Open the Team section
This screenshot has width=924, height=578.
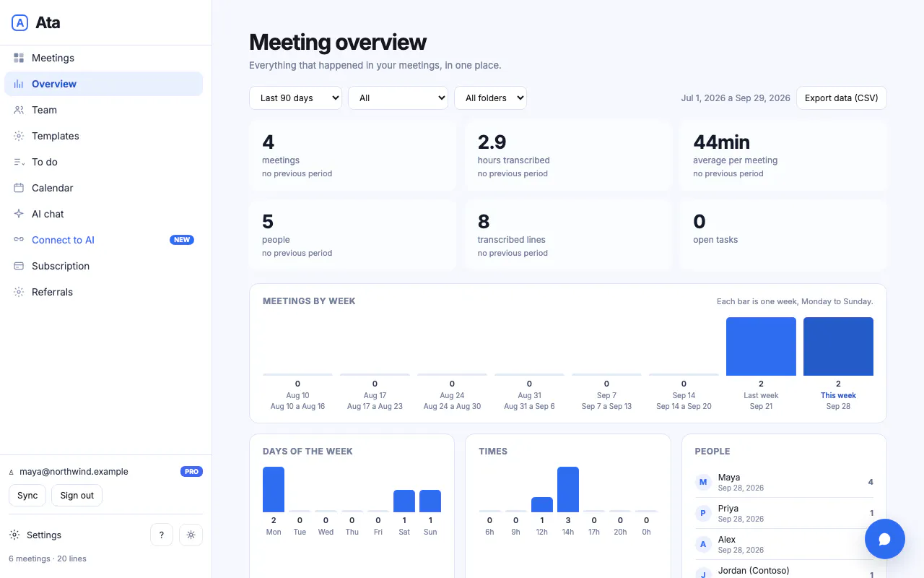(x=104, y=110)
